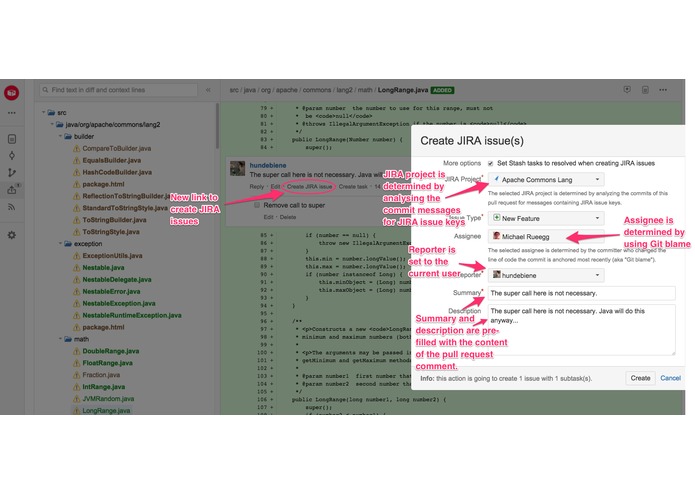Click Create task link

pos(353,187)
